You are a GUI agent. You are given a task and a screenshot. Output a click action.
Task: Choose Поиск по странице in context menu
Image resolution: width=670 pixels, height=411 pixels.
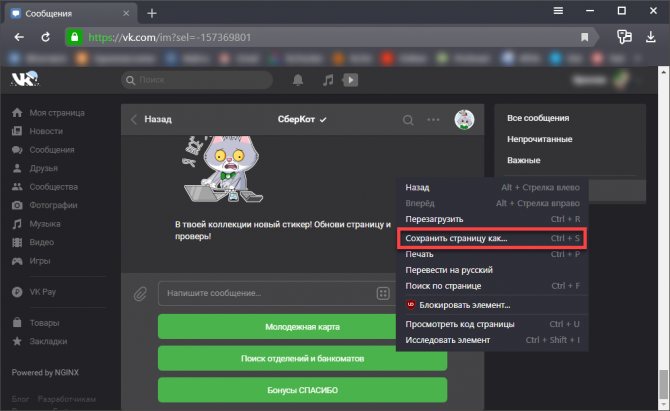(492, 285)
